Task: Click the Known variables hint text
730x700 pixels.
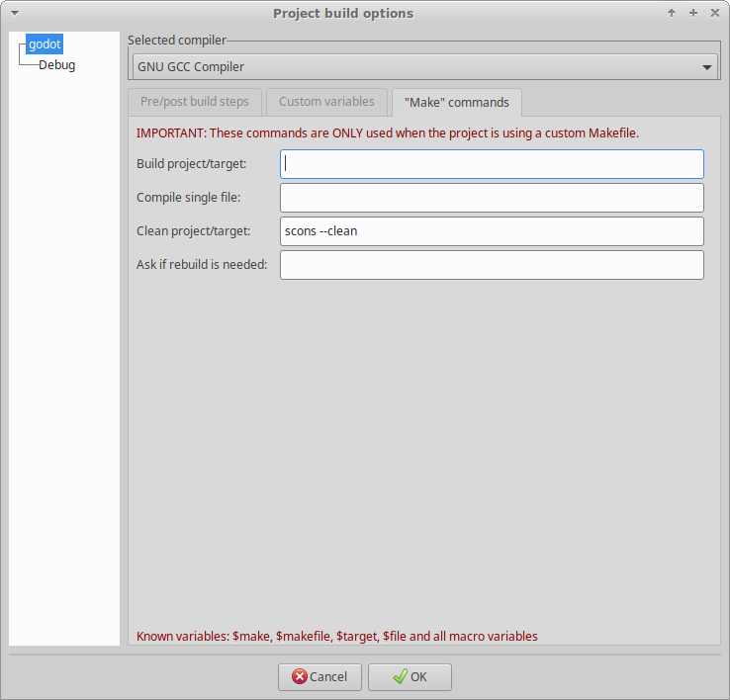Action: point(336,637)
